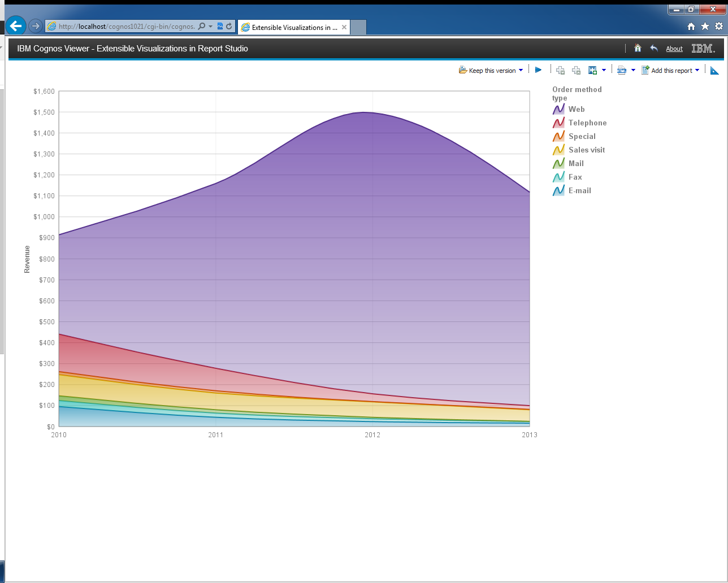The image size is (728, 583).
Task: Click the Keep this version label
Action: pos(492,71)
